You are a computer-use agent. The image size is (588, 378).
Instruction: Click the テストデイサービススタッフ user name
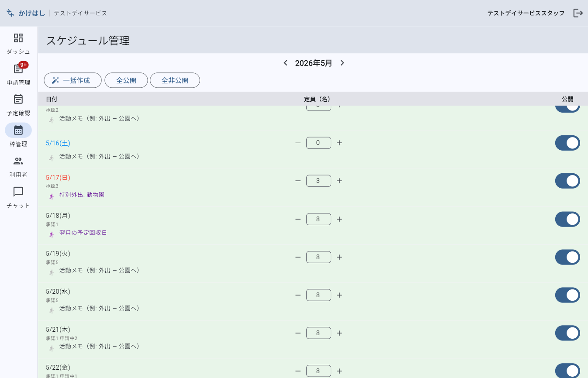(526, 13)
